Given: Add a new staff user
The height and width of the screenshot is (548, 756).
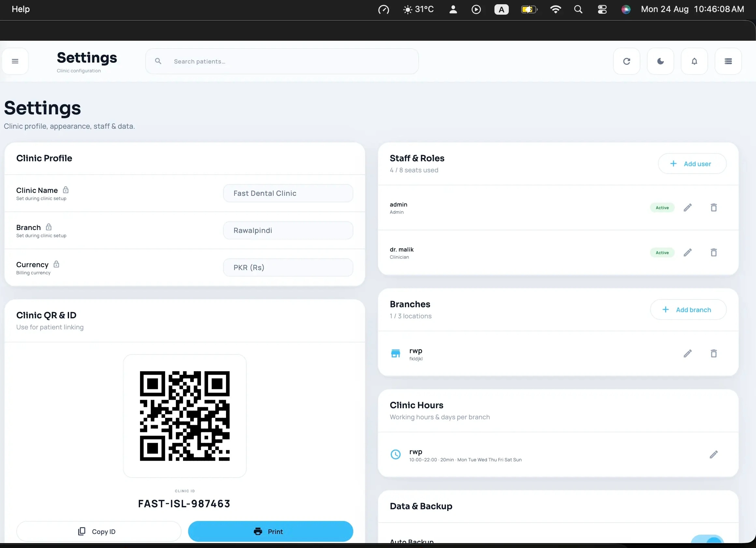Looking at the screenshot, I should [x=692, y=164].
